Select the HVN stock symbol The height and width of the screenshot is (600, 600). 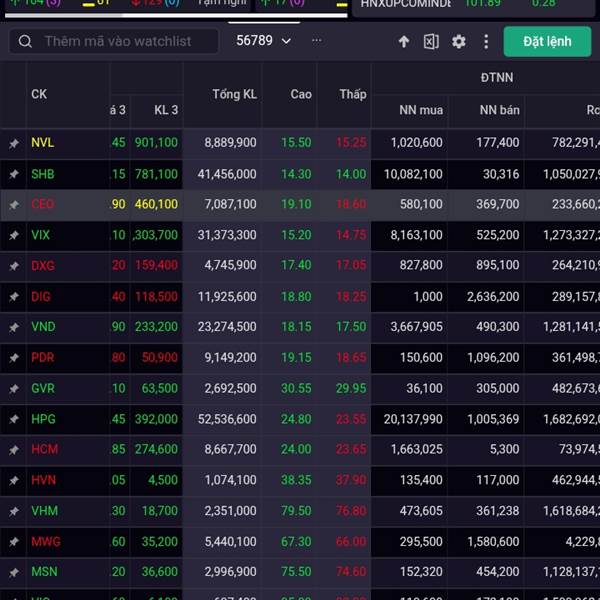(43, 480)
